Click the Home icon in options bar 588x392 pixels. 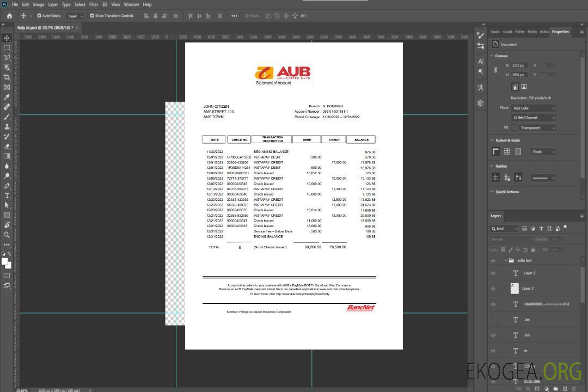pyautogui.click(x=9, y=16)
